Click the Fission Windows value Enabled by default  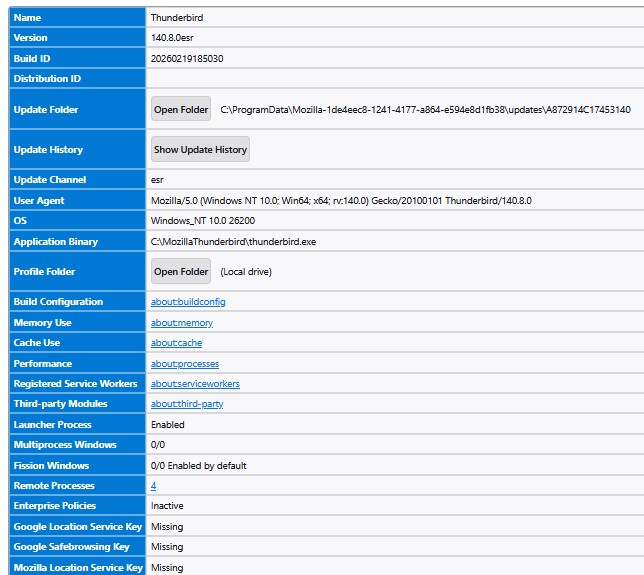click(207, 466)
